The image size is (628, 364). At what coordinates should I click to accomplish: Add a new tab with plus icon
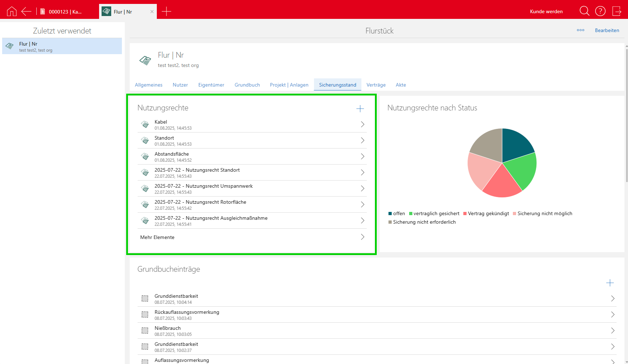(x=166, y=11)
